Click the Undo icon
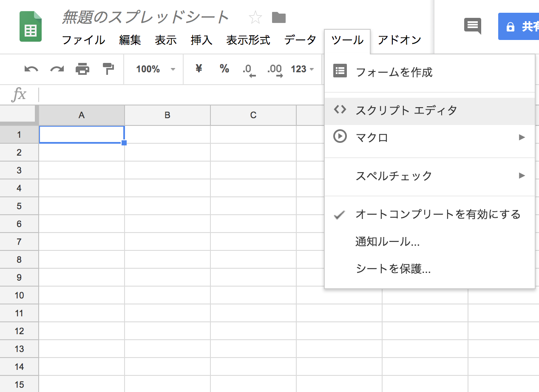This screenshot has height=392, width=539. coord(31,69)
